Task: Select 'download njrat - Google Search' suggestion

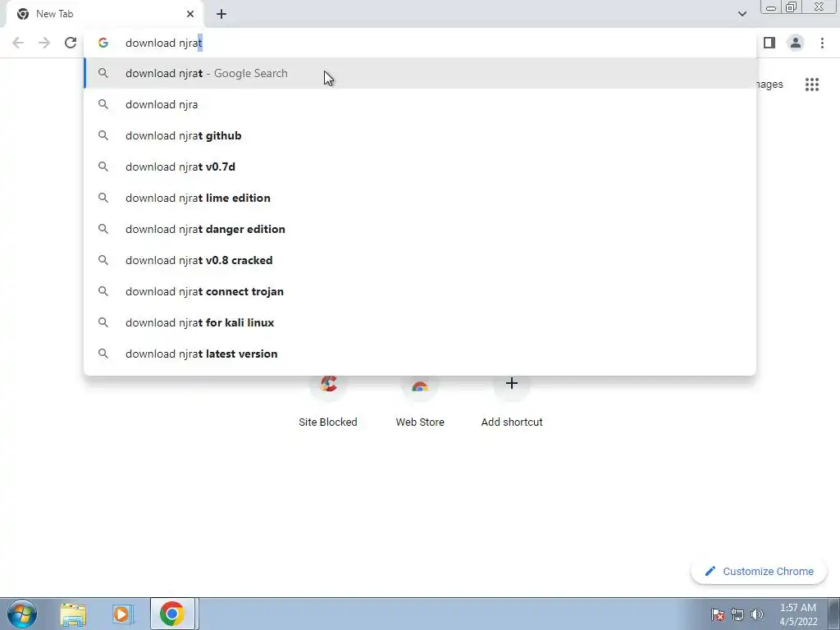Action: [x=420, y=73]
